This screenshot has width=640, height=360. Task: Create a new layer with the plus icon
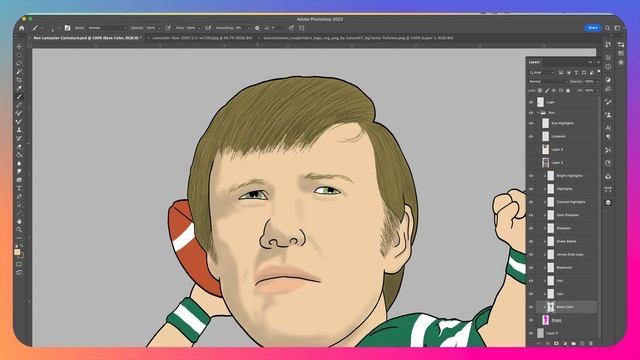coord(582,344)
